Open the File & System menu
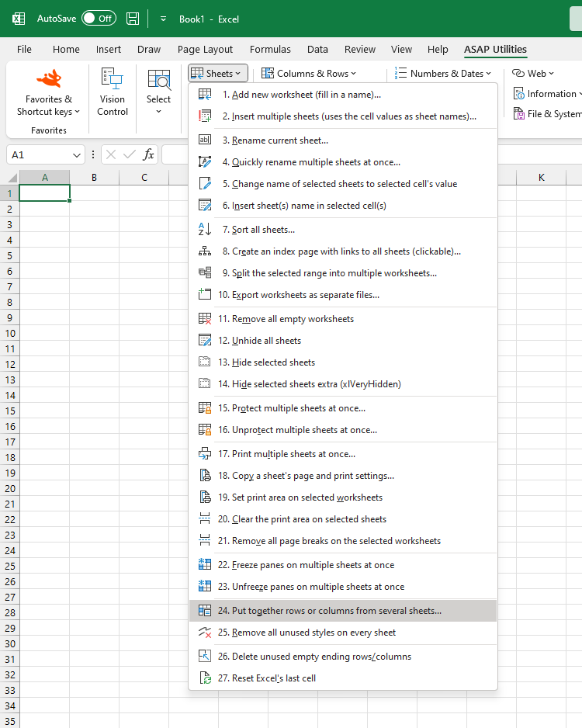This screenshot has width=582, height=728. (x=548, y=114)
